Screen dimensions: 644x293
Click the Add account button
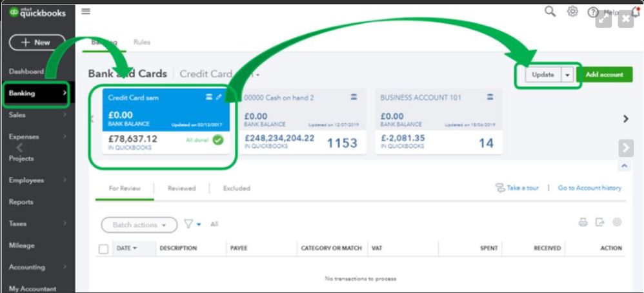point(604,75)
